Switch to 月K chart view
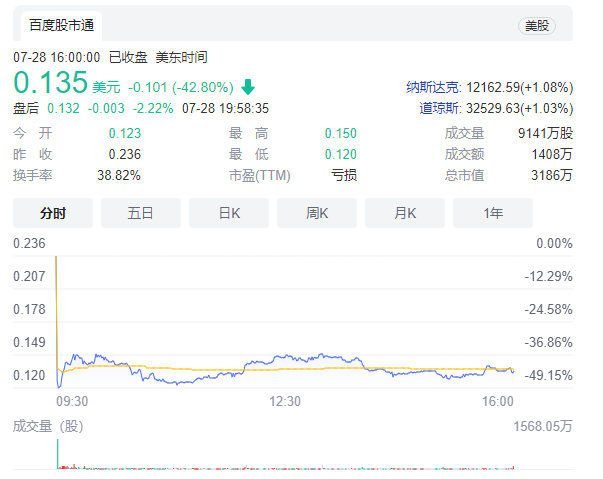This screenshot has height=479, width=603. [x=405, y=213]
